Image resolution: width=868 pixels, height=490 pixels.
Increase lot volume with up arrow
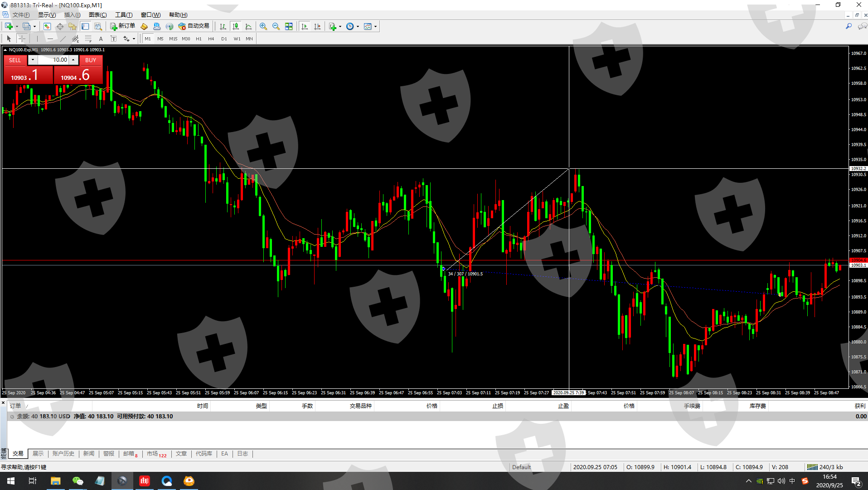click(73, 60)
